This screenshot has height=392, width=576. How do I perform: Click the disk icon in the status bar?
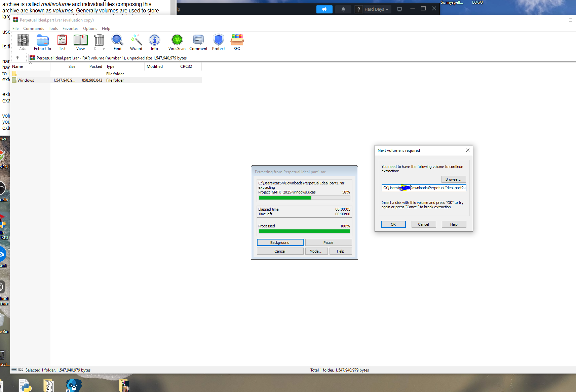coord(14,370)
